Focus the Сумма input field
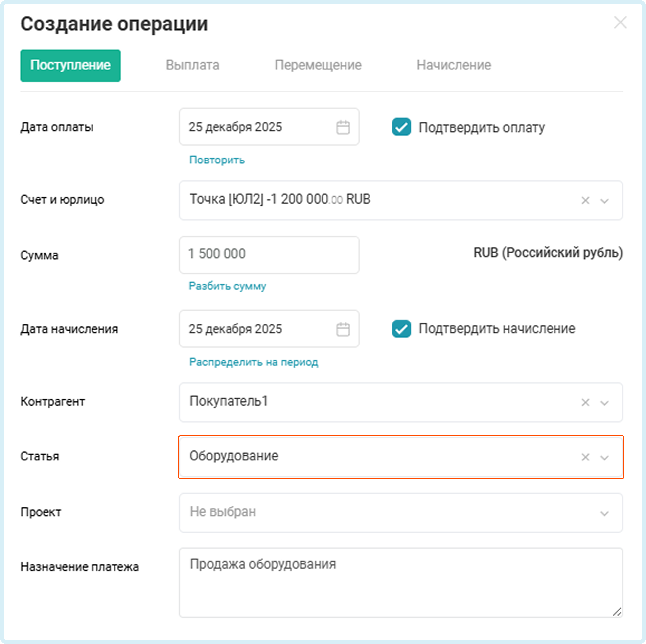The height and width of the screenshot is (644, 646). (x=269, y=254)
